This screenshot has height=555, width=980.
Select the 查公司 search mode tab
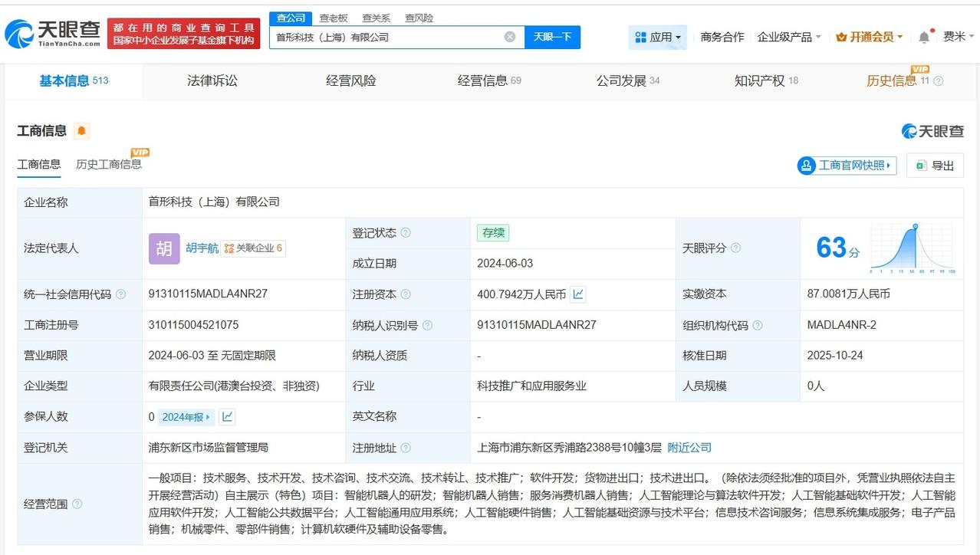(291, 18)
